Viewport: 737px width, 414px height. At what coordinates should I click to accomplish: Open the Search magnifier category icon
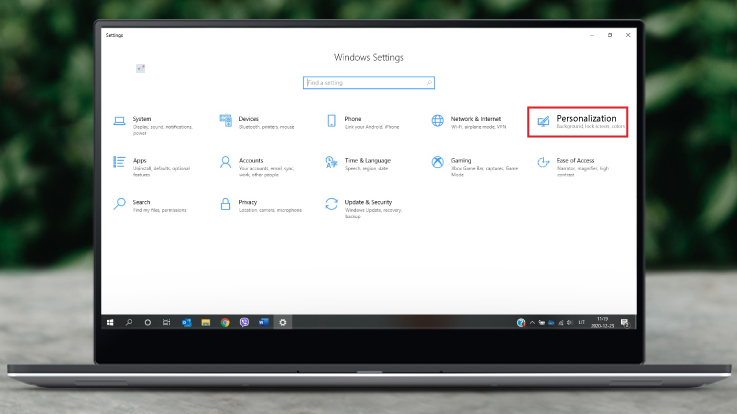click(x=119, y=204)
